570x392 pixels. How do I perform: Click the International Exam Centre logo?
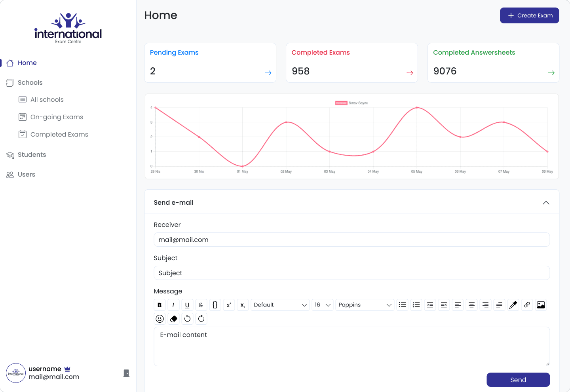click(68, 29)
